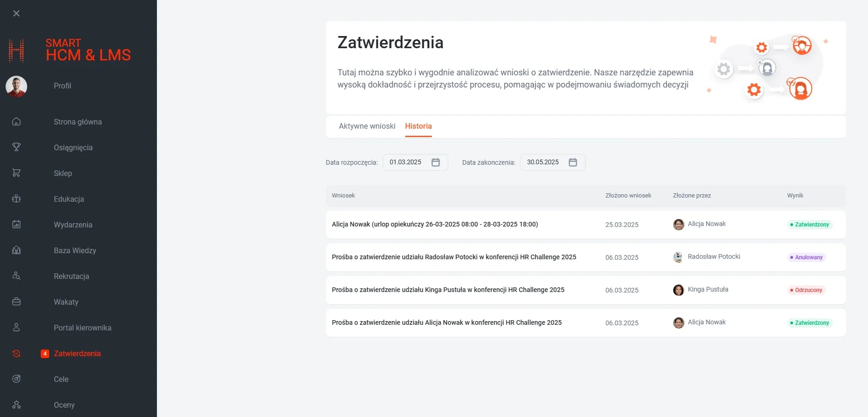
Task: Click the user profile avatar photo
Action: coord(16,87)
